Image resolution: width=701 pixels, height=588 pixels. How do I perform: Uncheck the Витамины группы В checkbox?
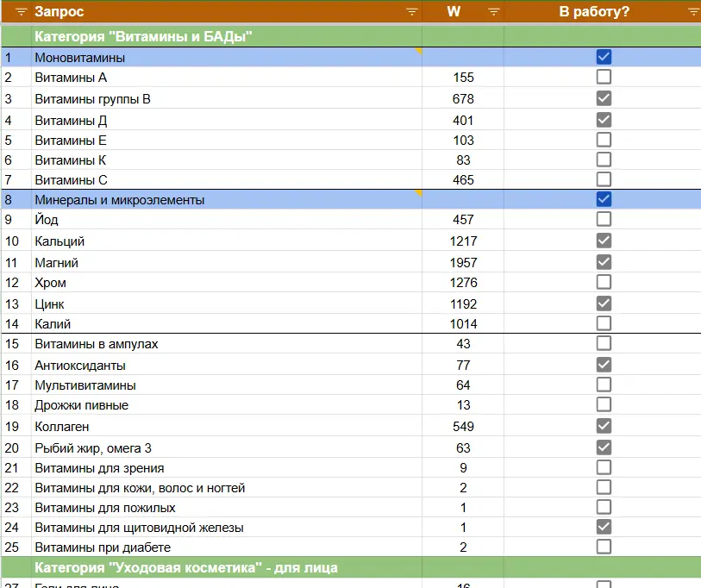(604, 98)
